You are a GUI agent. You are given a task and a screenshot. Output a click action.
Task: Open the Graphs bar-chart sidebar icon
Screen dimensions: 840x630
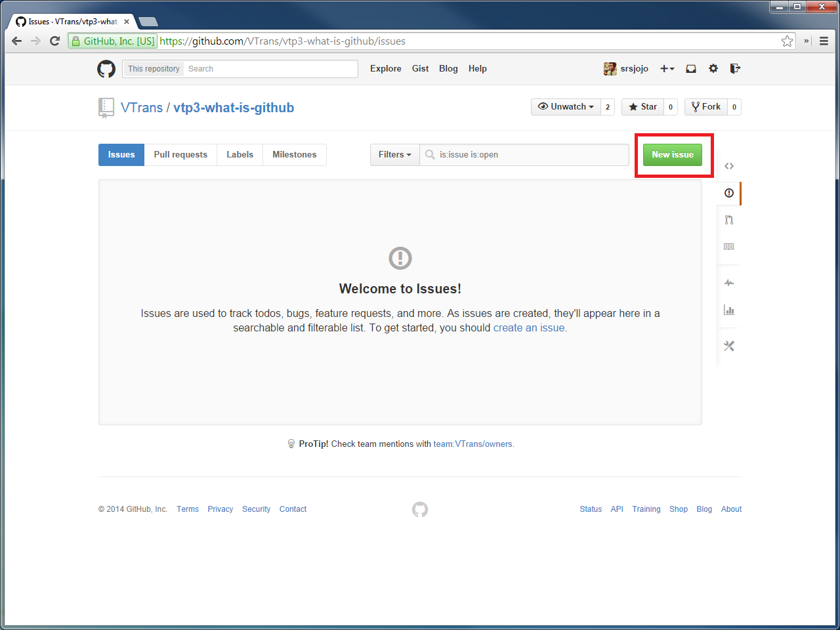pos(729,310)
